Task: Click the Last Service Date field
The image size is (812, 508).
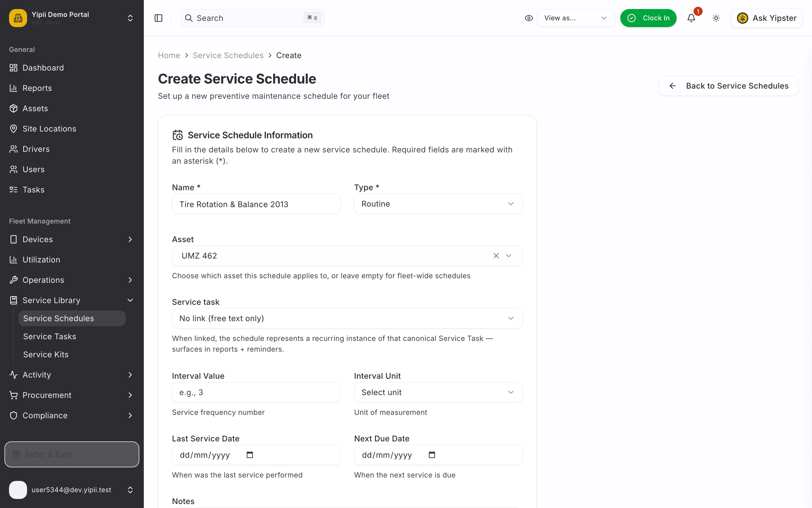Action: coord(256,455)
